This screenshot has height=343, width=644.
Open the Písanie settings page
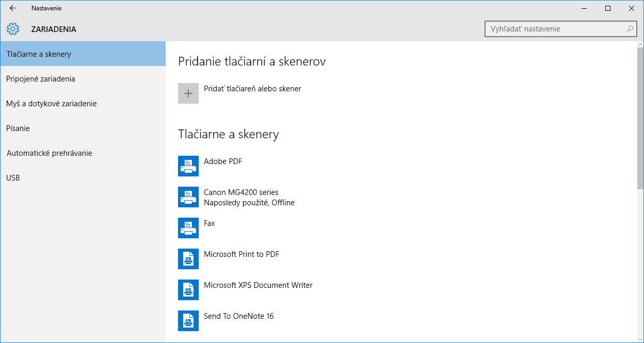click(x=18, y=128)
